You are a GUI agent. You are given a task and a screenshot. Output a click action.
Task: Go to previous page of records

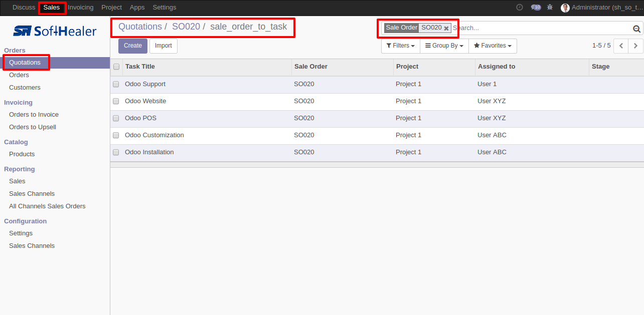[621, 46]
